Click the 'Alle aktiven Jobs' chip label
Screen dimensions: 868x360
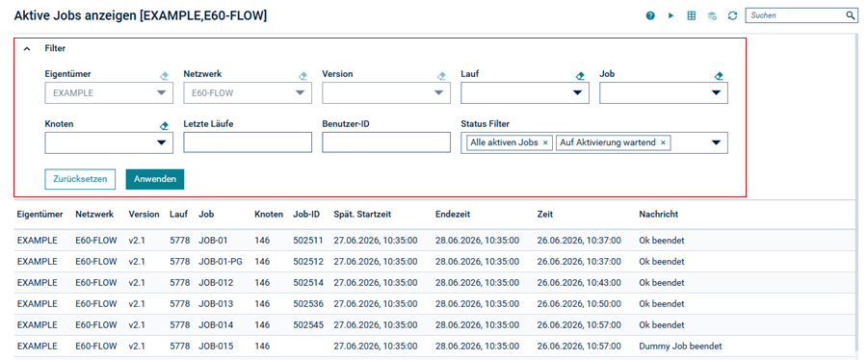(x=504, y=142)
